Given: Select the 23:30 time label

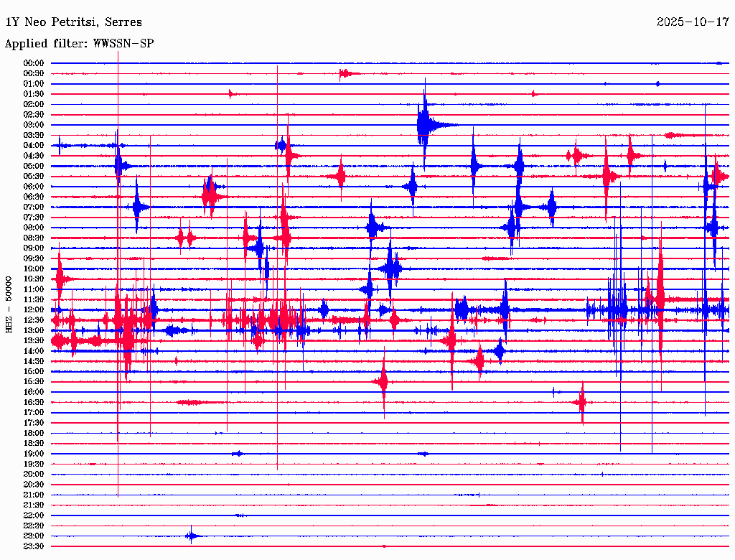Looking at the screenshot, I should click(34, 546).
